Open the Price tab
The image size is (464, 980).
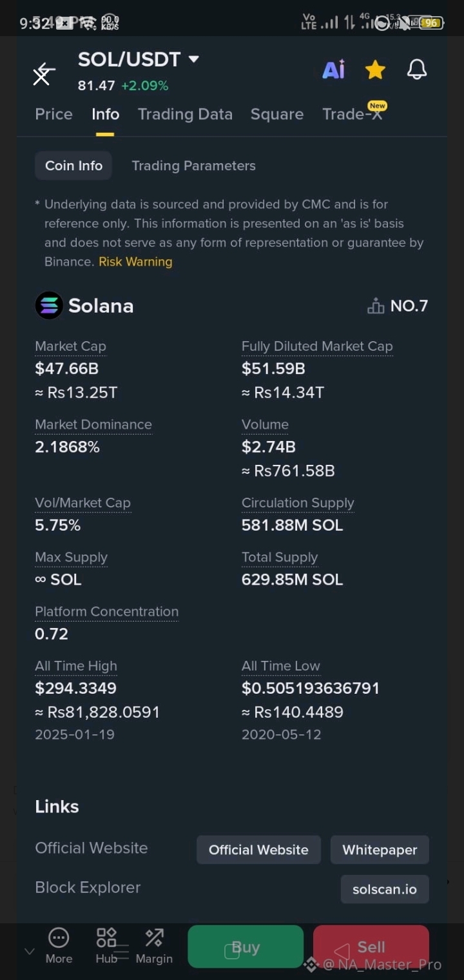tap(53, 114)
